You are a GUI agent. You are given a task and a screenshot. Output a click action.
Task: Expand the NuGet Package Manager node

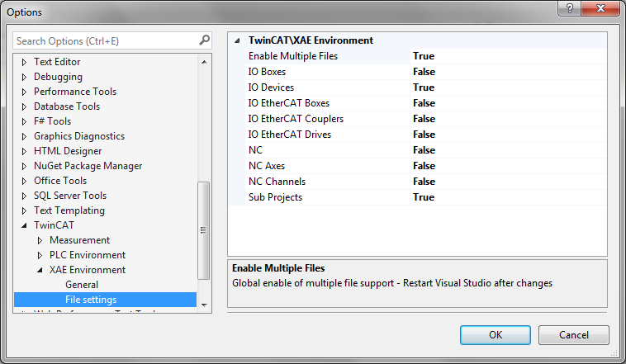tap(24, 166)
